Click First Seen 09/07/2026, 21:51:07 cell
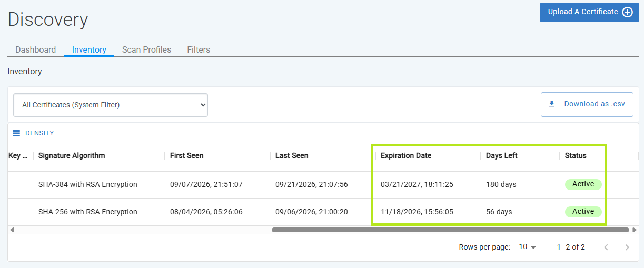 point(206,185)
